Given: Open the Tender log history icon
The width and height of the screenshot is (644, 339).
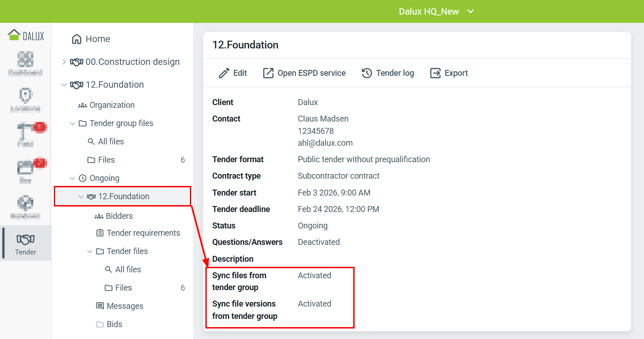Looking at the screenshot, I should 367,73.
